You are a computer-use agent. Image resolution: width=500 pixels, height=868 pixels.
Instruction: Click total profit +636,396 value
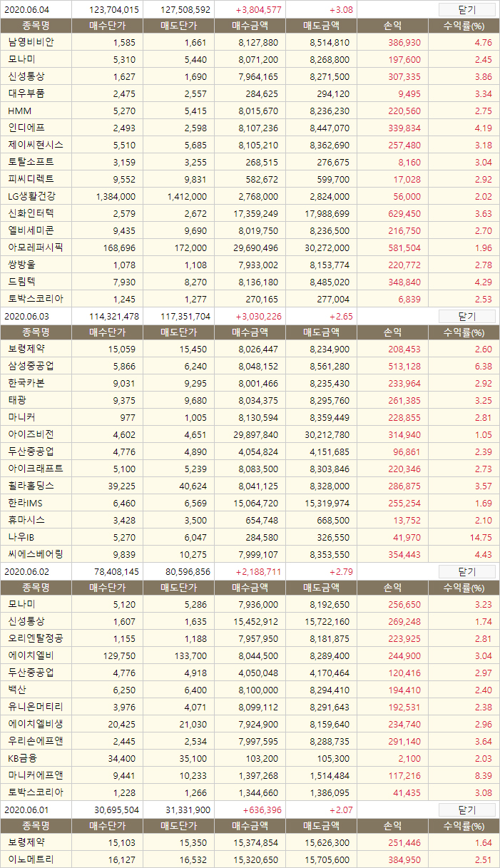[262, 810]
